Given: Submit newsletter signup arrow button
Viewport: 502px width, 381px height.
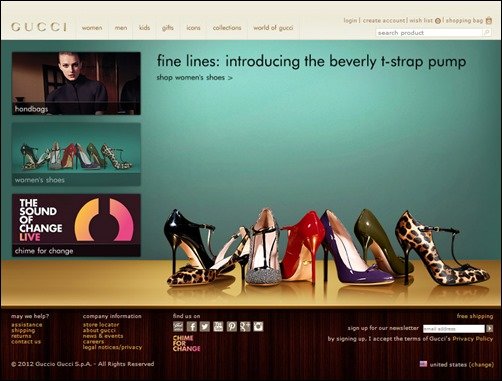Looking at the screenshot, I should [489, 328].
